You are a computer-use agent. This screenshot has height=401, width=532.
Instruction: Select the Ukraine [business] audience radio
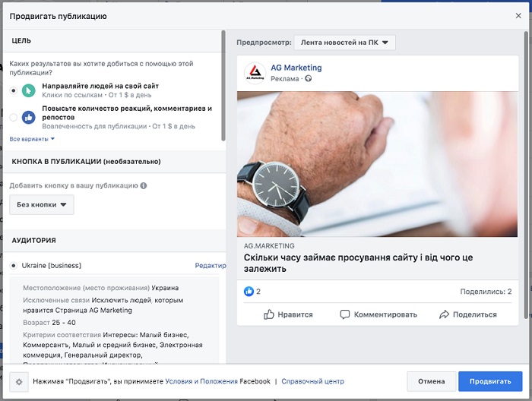(13, 265)
